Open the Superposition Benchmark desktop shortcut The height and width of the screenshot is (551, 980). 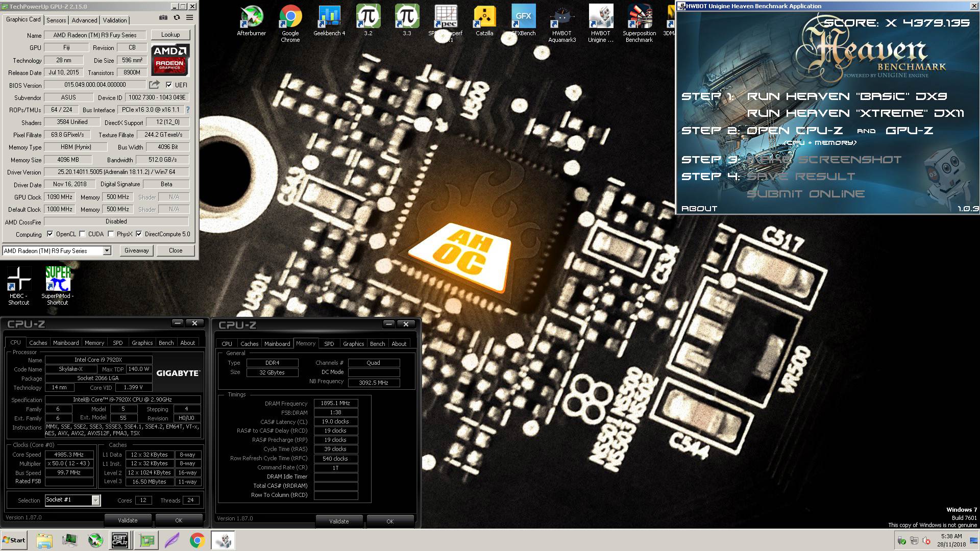point(640,23)
